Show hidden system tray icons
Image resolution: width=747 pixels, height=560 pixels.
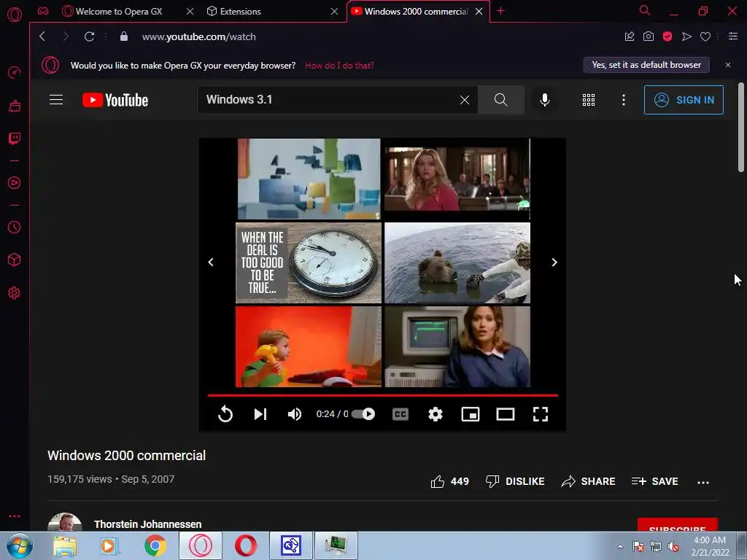[620, 546]
